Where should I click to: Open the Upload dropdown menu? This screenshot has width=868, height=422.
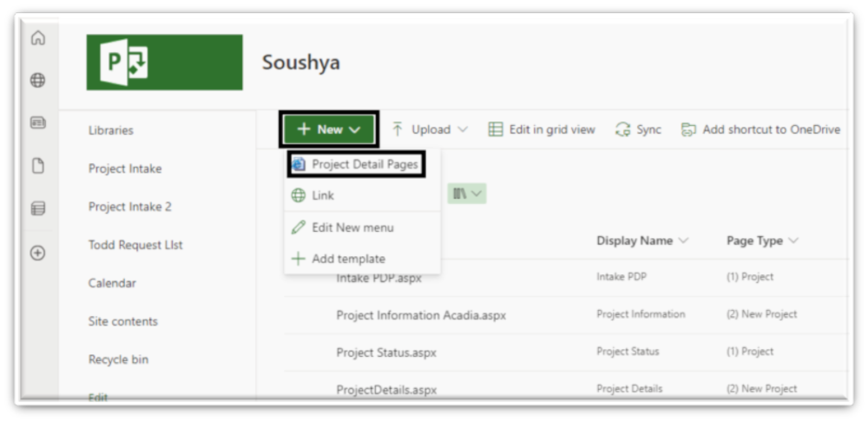click(x=430, y=129)
